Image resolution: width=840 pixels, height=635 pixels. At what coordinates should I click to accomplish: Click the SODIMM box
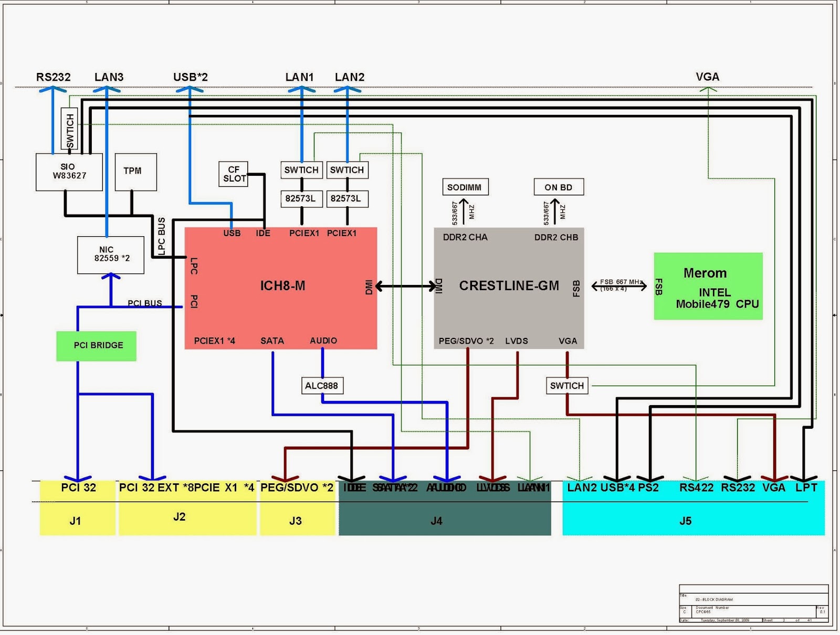click(x=465, y=187)
